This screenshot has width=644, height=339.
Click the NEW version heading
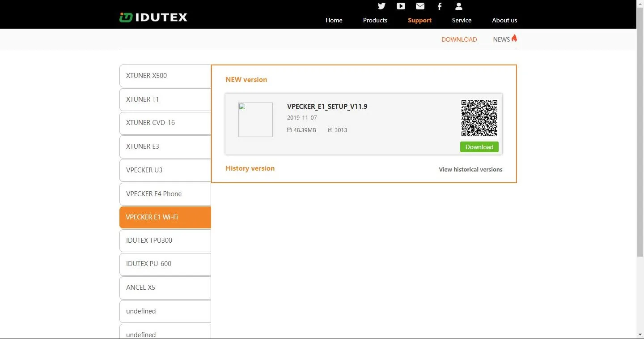click(246, 80)
